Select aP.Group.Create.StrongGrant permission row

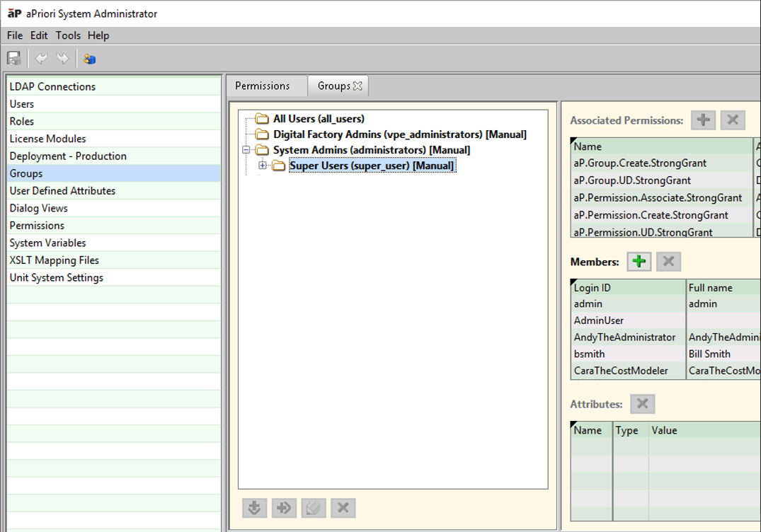pyautogui.click(x=662, y=163)
